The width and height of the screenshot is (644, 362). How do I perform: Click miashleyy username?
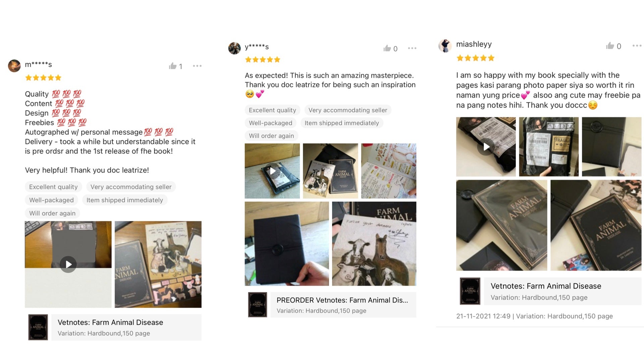(x=474, y=44)
